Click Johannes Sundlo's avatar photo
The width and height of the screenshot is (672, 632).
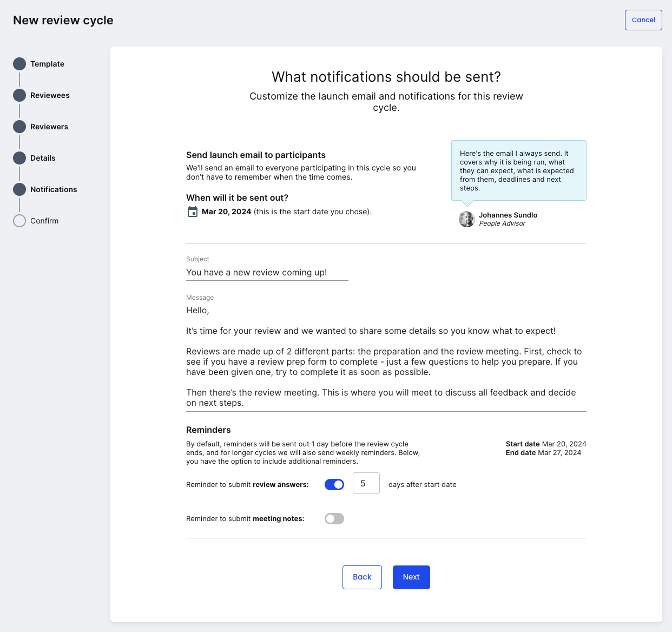467,219
